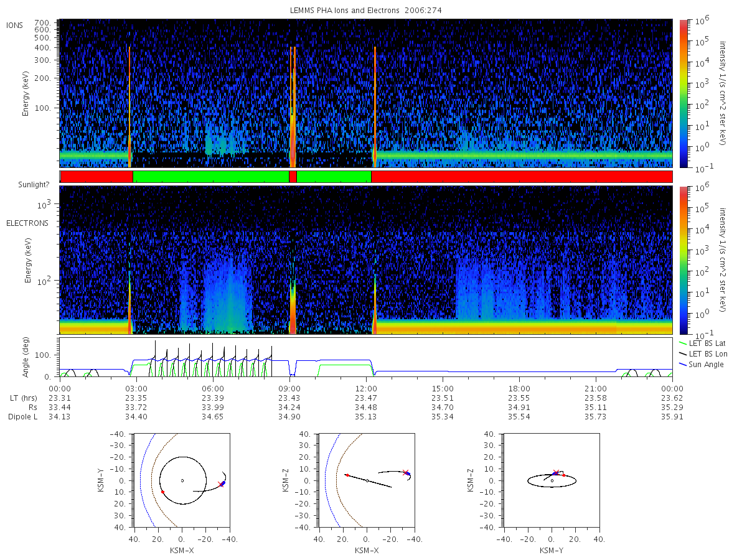Image resolution: width=747 pixels, height=560 pixels.
Task: Click the Rs value 34.70
Action: pyautogui.click(x=443, y=407)
